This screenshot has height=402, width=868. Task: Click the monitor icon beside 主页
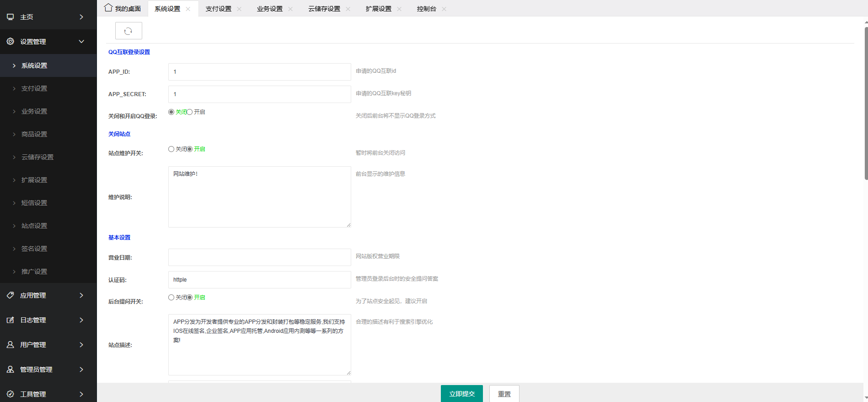click(10, 17)
